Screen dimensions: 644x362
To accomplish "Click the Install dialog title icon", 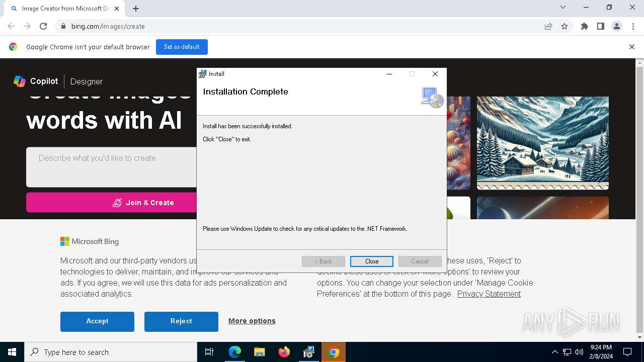I will (x=202, y=74).
